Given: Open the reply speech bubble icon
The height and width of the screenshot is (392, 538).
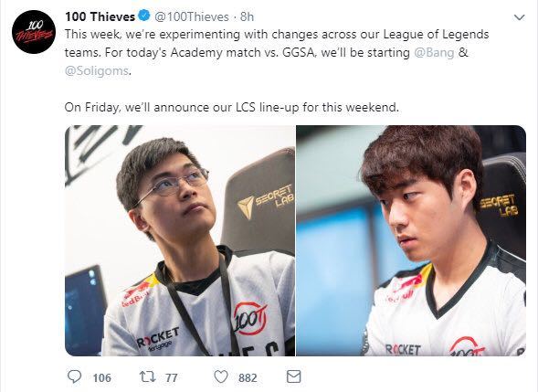Looking at the screenshot, I should 74,376.
